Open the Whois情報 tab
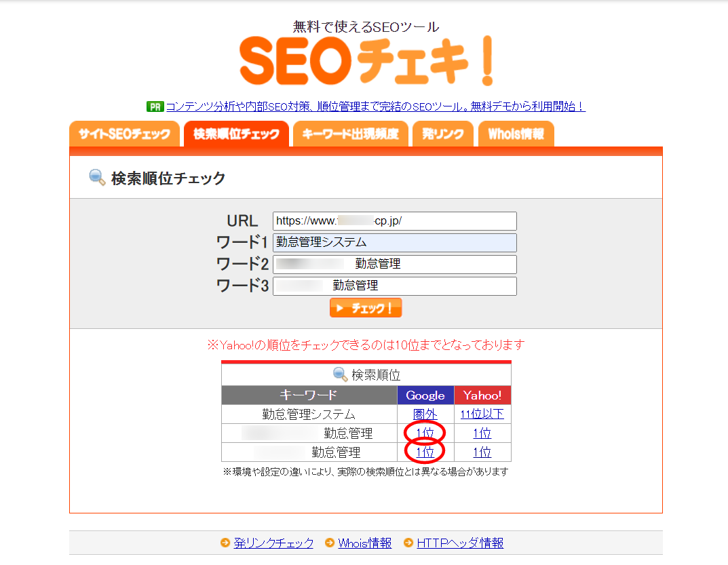The height and width of the screenshot is (565, 728). tap(516, 134)
